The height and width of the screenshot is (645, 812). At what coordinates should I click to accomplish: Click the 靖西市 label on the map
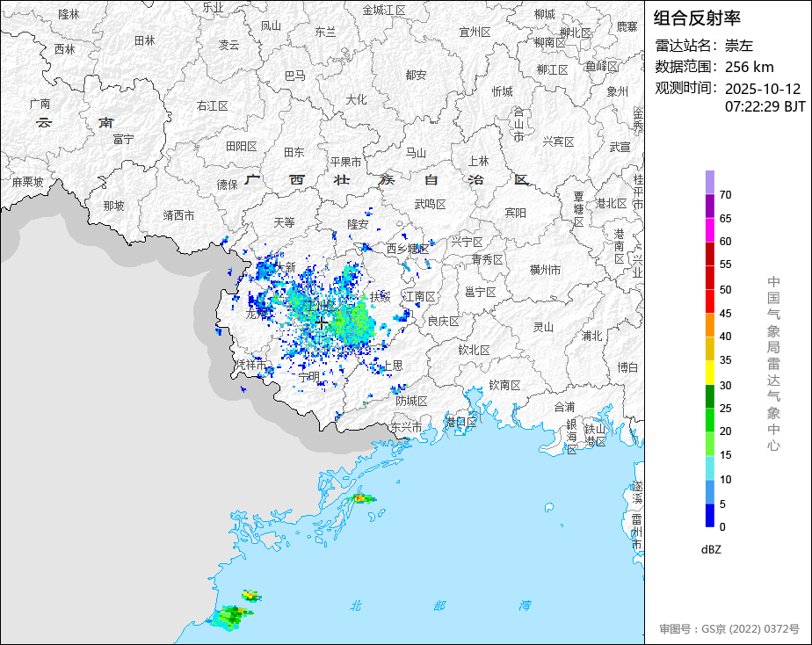click(178, 214)
